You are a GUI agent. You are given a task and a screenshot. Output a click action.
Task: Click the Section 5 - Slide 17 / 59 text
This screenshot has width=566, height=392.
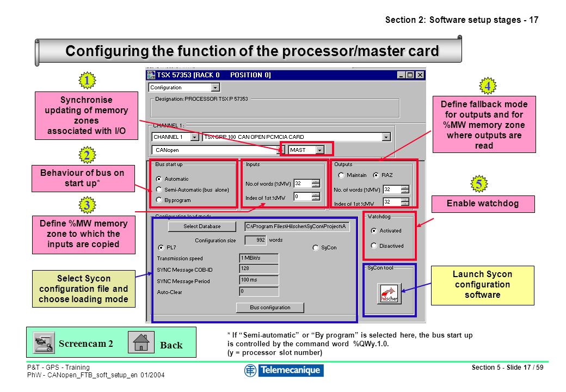click(x=507, y=367)
